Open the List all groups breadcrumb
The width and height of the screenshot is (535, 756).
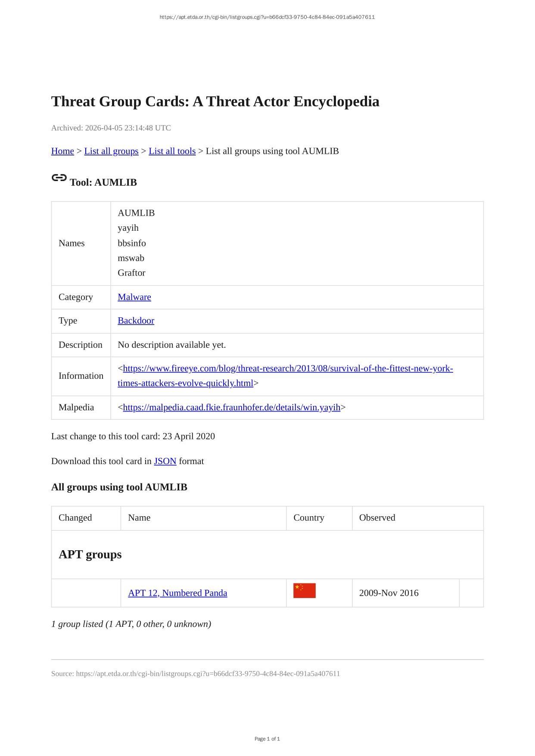click(111, 151)
